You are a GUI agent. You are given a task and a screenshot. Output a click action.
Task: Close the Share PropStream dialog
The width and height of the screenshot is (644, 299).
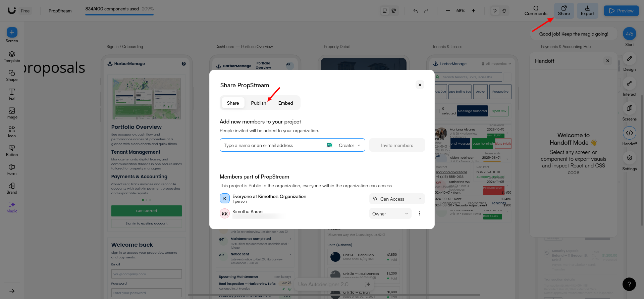coord(420,85)
